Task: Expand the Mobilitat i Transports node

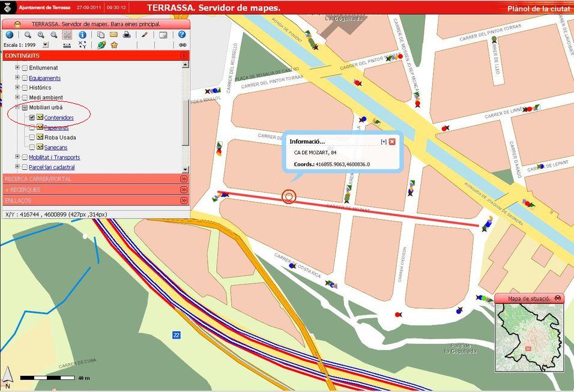Action: (x=17, y=157)
